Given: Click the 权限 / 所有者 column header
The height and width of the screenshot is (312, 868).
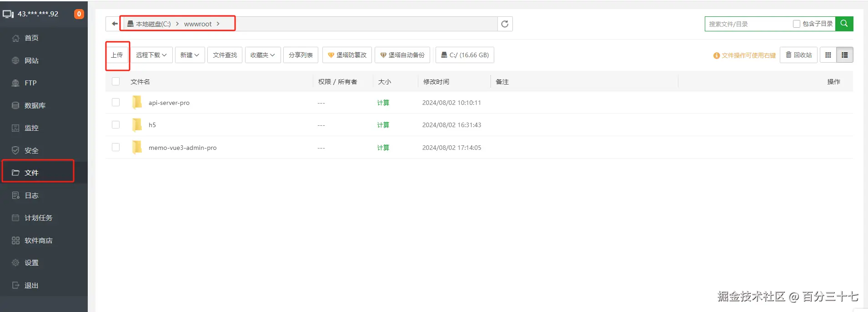Looking at the screenshot, I should point(337,82).
